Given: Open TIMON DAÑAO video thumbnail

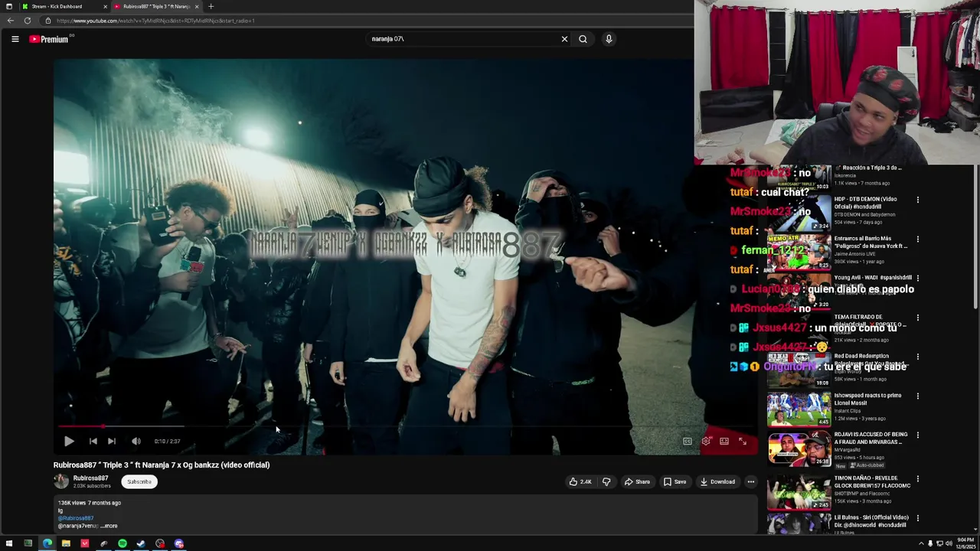Looking at the screenshot, I should [799, 493].
